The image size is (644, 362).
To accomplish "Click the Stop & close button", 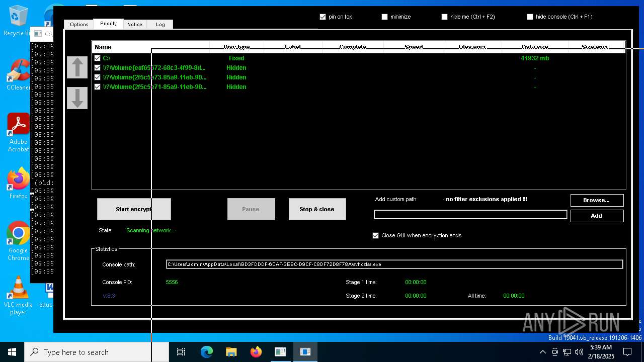I will (317, 209).
